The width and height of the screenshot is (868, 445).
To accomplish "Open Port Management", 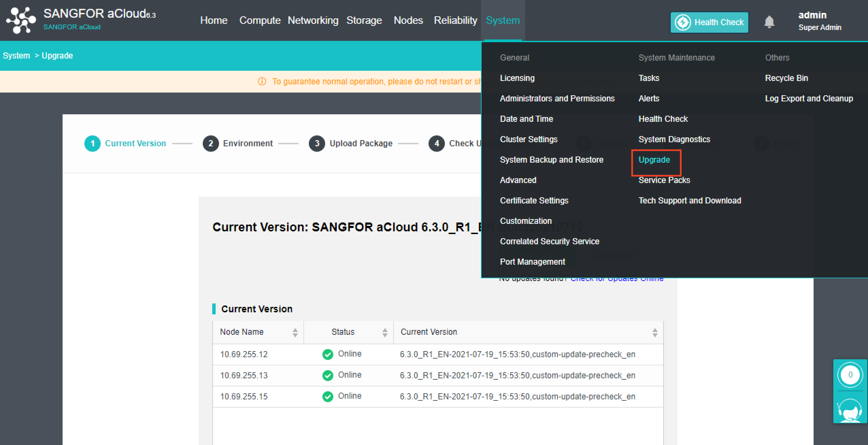I will point(533,262).
